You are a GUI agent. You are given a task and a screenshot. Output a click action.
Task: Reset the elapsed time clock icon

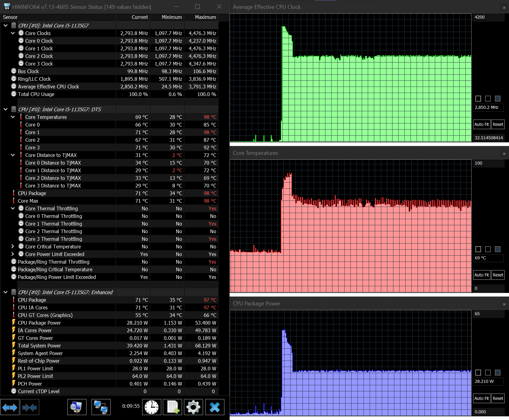[152, 407]
